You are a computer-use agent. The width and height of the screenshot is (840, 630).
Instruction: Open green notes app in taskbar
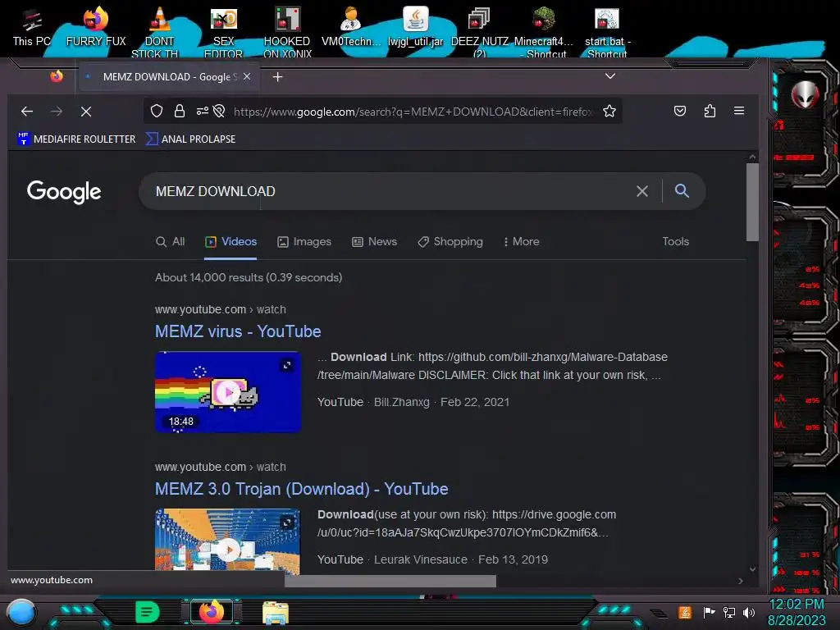148,612
